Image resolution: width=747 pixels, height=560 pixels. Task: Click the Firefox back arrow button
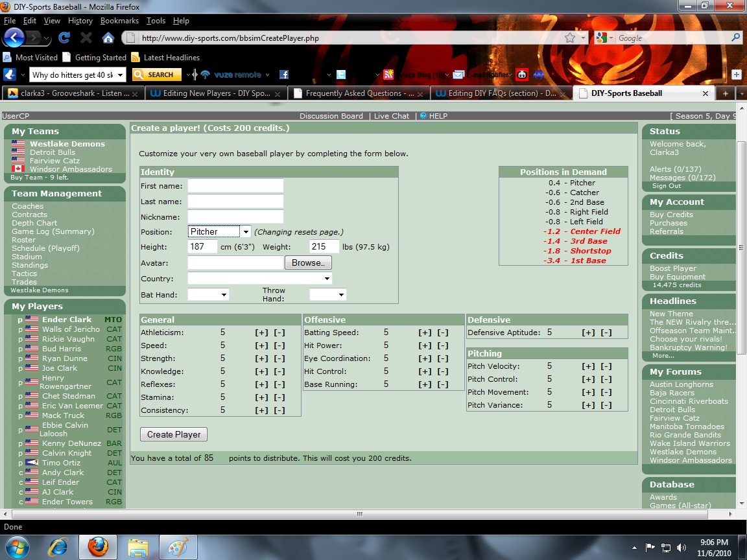pos(14,38)
